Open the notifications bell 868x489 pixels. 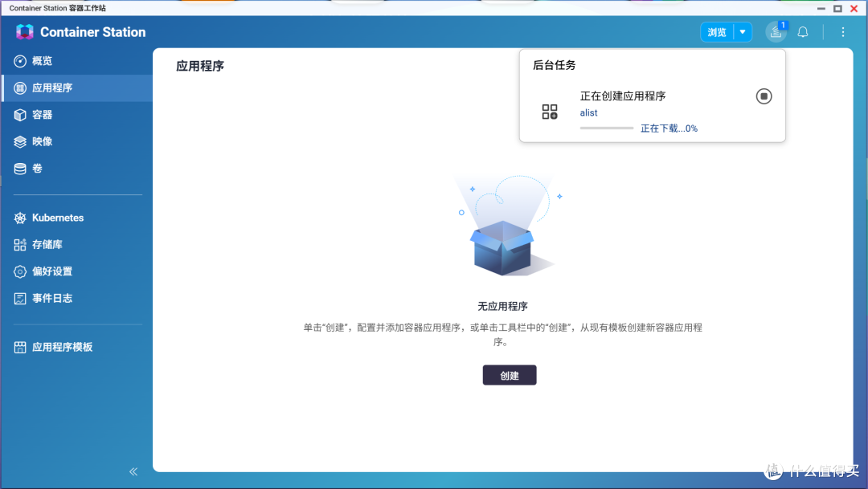click(x=803, y=32)
